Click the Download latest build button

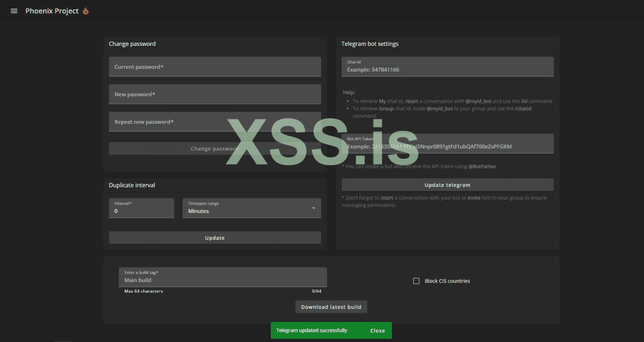331,307
